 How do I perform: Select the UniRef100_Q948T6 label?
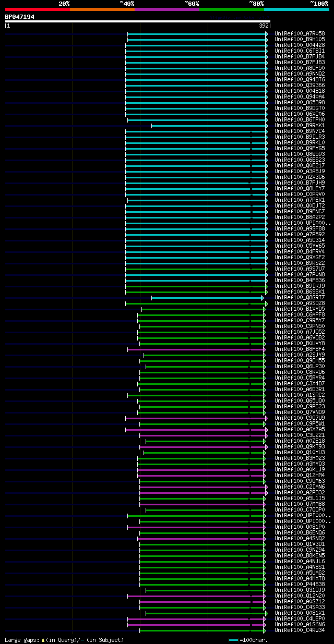point(300,79)
